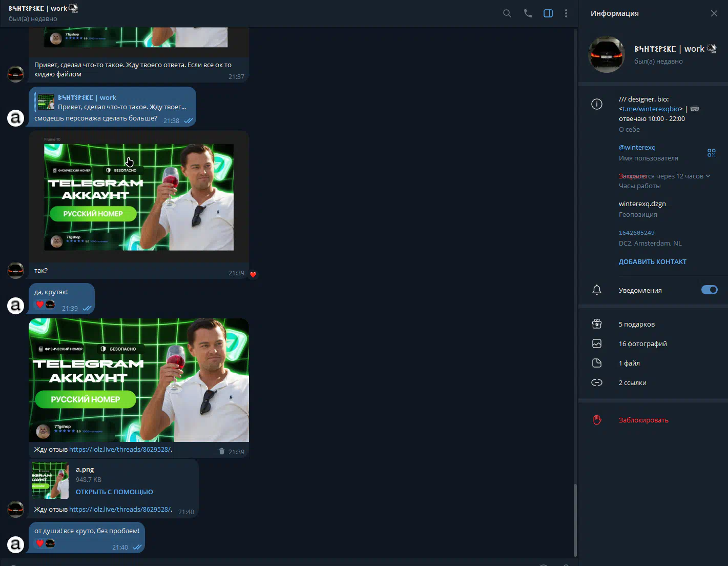Image resolution: width=728 pixels, height=566 pixels.
Task: Click the info circle icon
Action: click(597, 104)
